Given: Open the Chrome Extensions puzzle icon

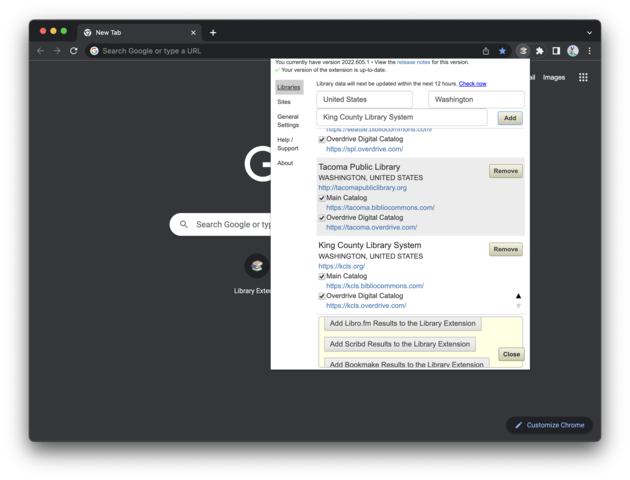Looking at the screenshot, I should click(540, 51).
